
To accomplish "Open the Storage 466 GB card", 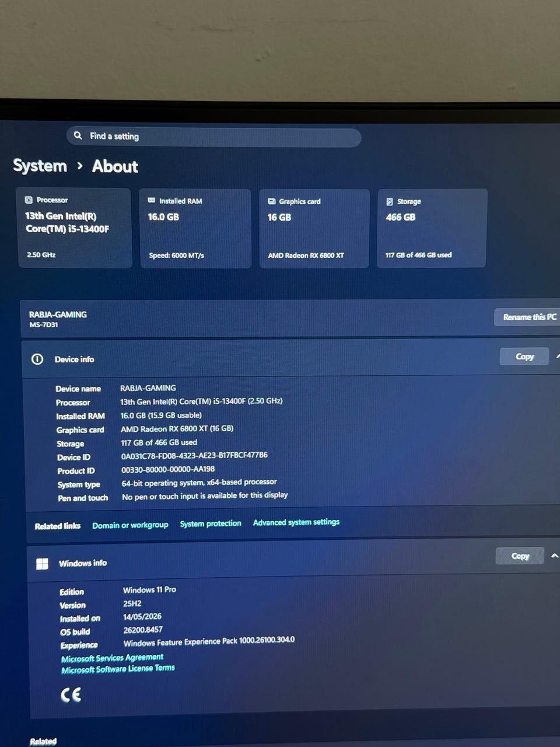I will [432, 229].
